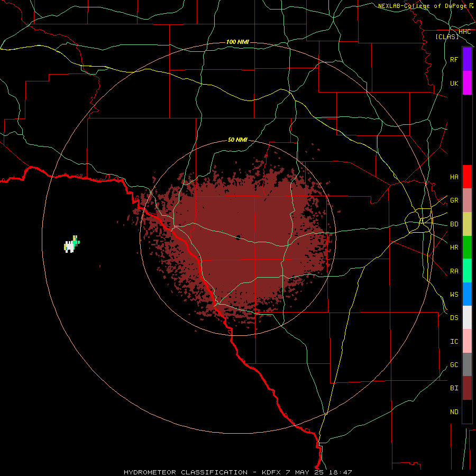476x476 pixels.
Task: Click the GR legend label
Action: point(454,200)
